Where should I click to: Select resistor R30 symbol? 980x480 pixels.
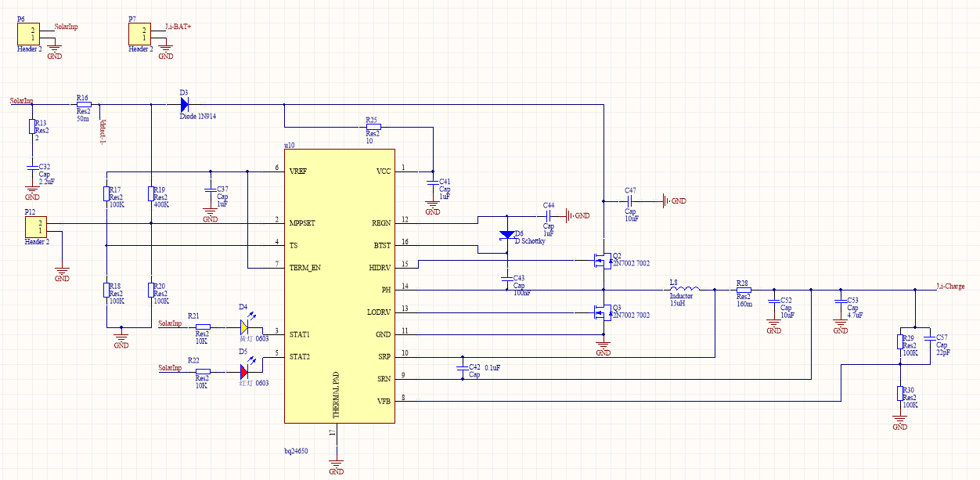(x=899, y=394)
